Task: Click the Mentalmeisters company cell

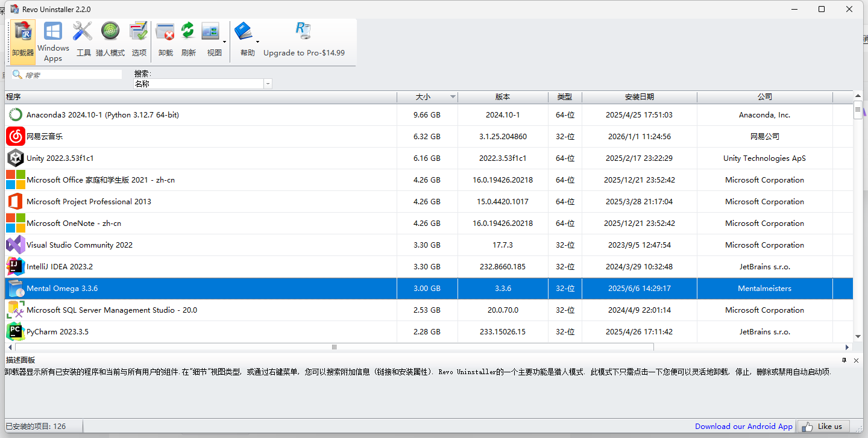Action: pyautogui.click(x=764, y=288)
